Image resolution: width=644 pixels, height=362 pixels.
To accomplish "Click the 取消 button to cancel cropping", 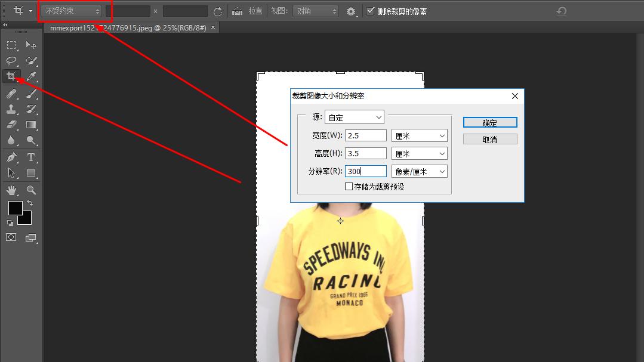I will (489, 138).
